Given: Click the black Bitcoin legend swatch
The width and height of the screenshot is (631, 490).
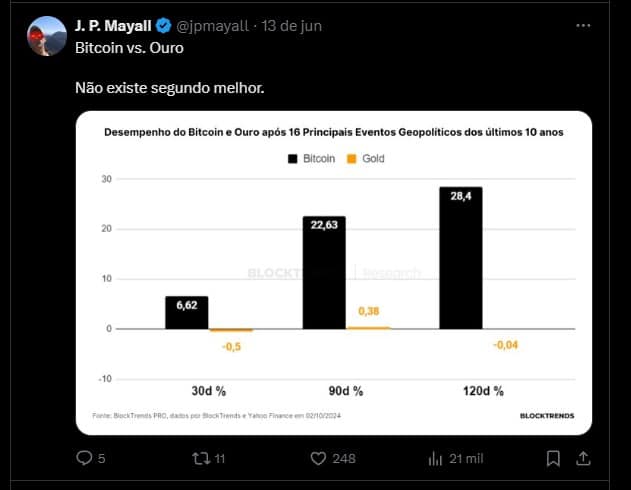Looking at the screenshot, I should (x=293, y=159).
